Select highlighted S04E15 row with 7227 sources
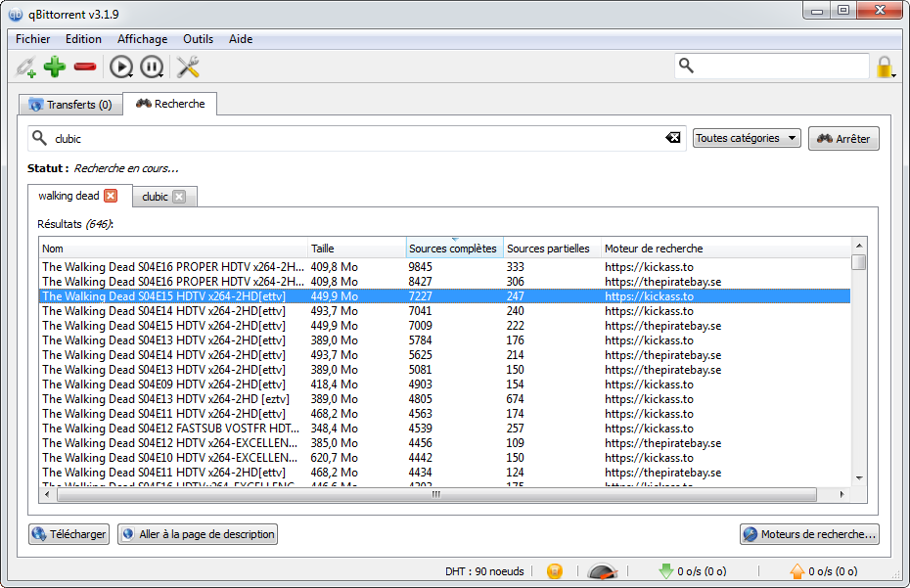Image resolution: width=910 pixels, height=588 pixels. pos(444,296)
